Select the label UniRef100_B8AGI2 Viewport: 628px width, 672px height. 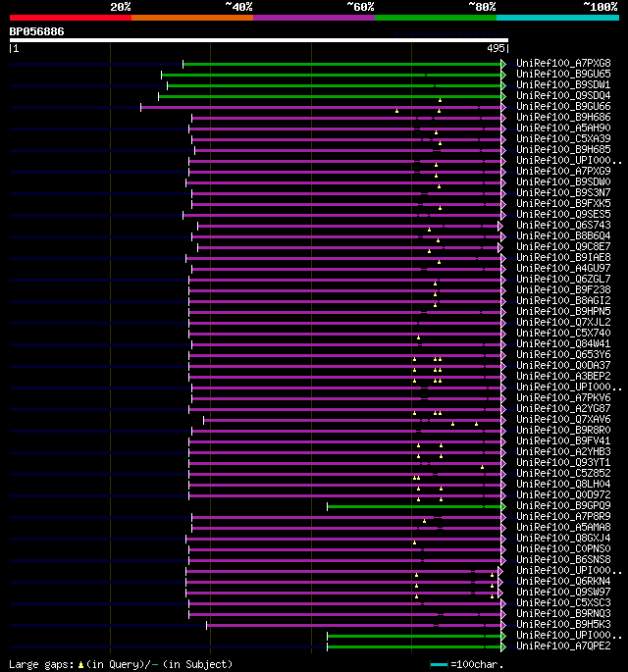pos(563,301)
